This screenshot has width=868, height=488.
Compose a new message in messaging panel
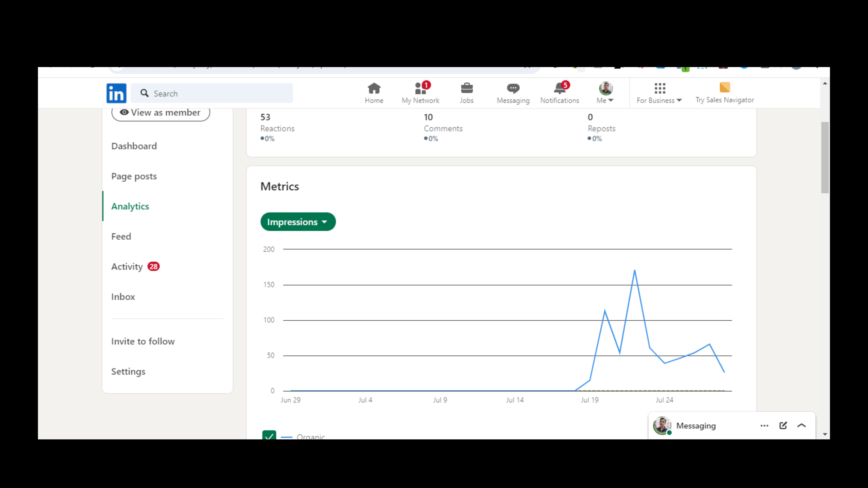(783, 426)
